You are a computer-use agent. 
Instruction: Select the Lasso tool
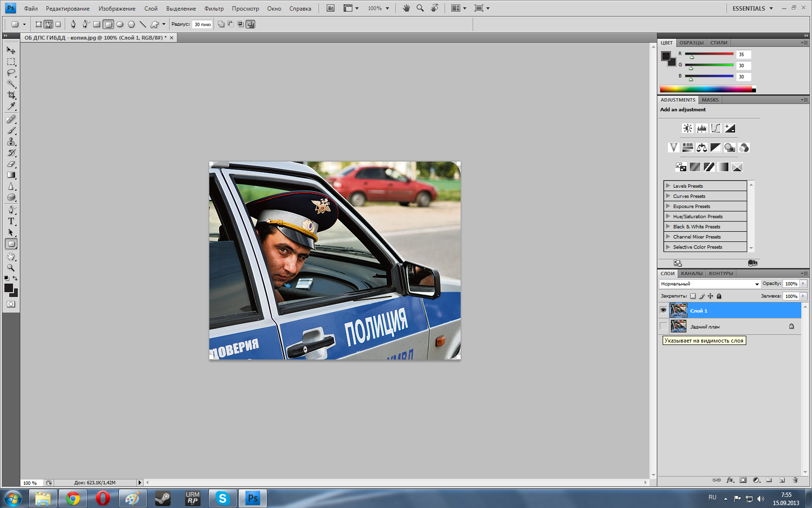[x=11, y=73]
